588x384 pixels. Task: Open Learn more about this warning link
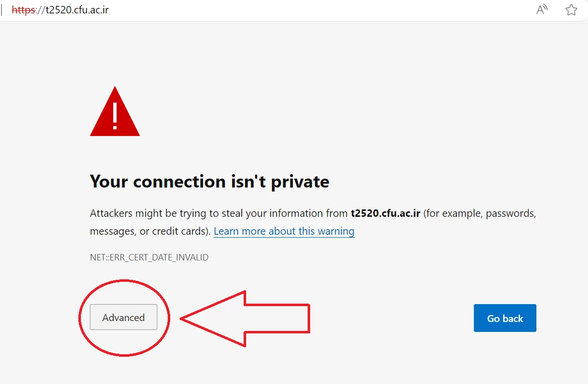(x=284, y=231)
